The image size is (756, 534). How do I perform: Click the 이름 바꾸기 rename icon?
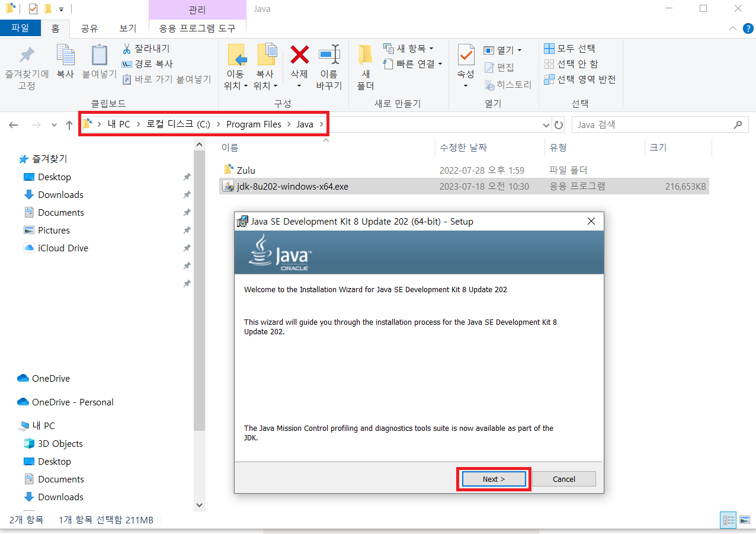[x=329, y=55]
